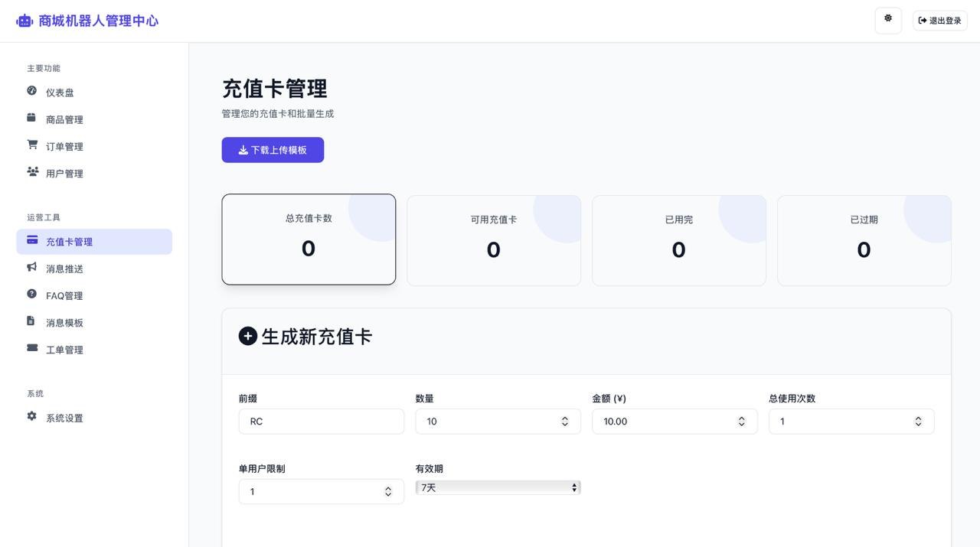Viewport: 980px width, 547px height.
Task: Click the 用户管理 users icon
Action: (x=31, y=171)
